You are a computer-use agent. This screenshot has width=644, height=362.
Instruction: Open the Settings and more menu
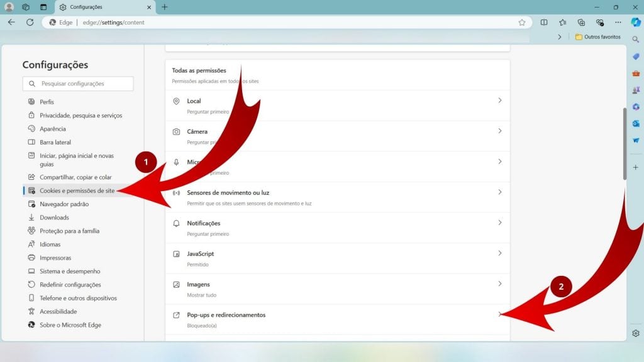point(618,23)
